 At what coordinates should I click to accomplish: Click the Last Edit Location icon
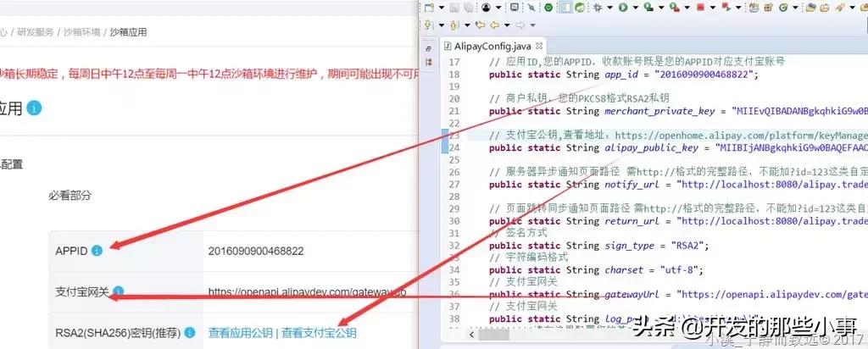[480, 25]
